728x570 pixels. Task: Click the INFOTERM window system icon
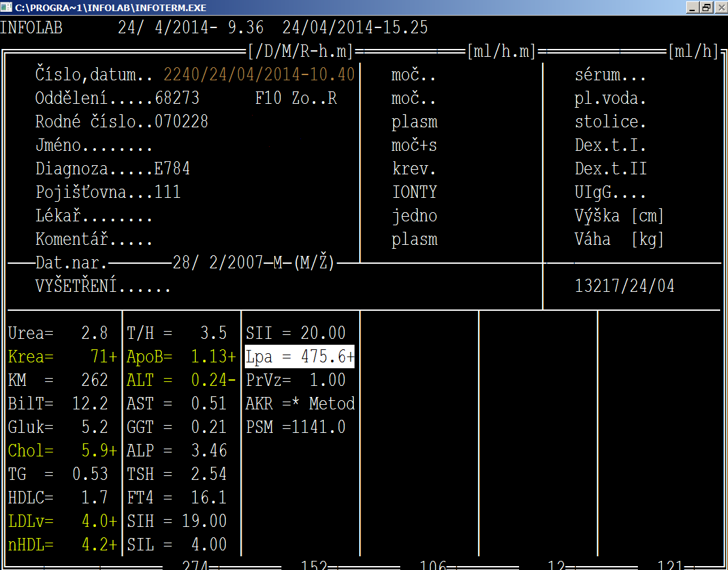tap(6, 7)
